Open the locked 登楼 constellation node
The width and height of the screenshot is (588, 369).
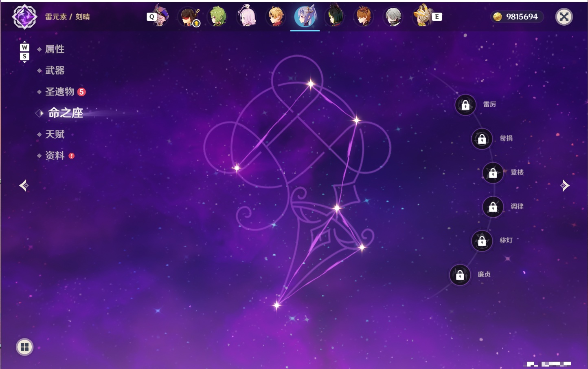click(x=493, y=173)
